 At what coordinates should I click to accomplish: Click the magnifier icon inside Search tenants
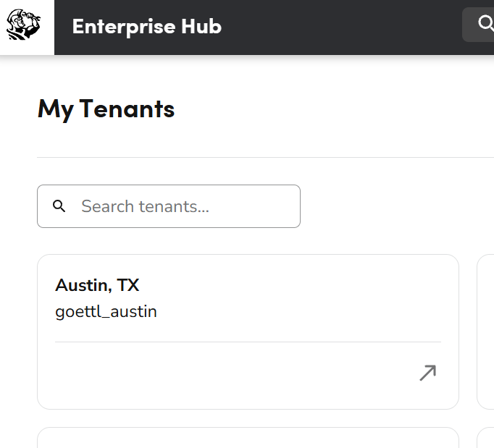(59, 206)
